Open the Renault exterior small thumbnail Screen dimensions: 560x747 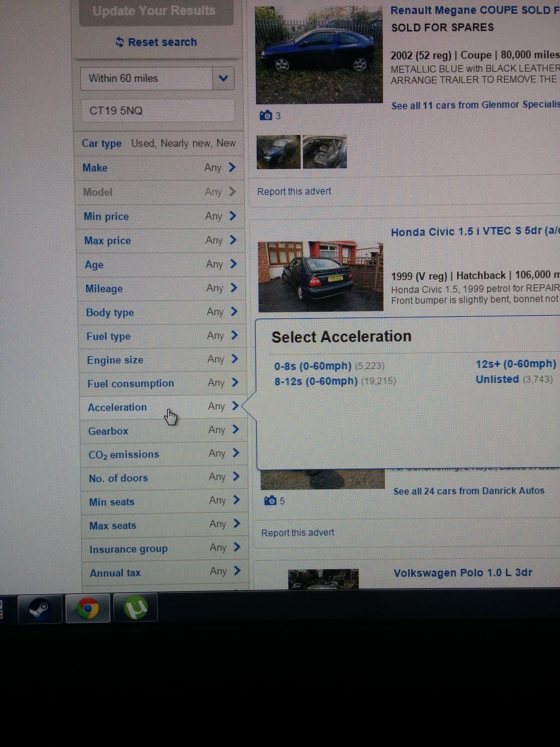pyautogui.click(x=278, y=152)
